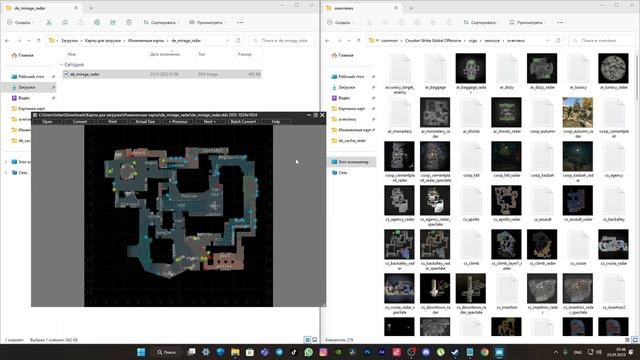The height and width of the screenshot is (360, 640).
Task: Click search field in overviews window
Action: click(602, 40)
